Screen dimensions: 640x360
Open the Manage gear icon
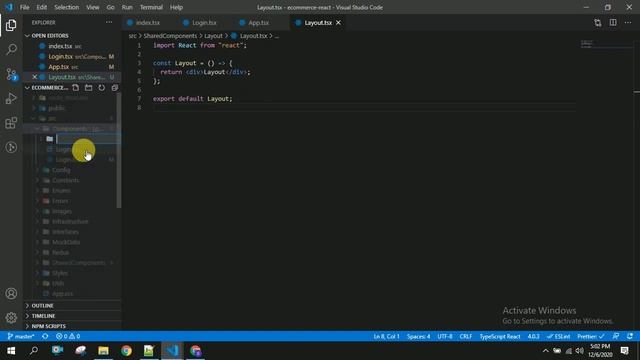click(x=11, y=318)
